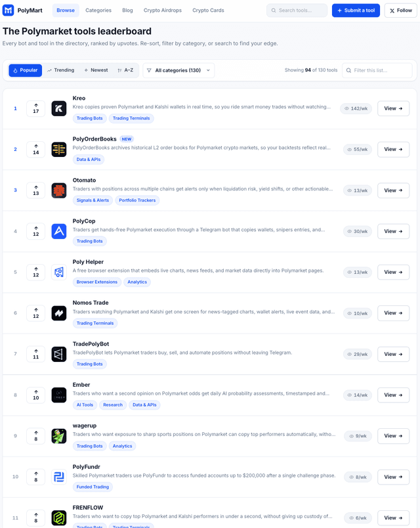View the wagerup listing
This screenshot has width=420, height=528.
tap(393, 436)
